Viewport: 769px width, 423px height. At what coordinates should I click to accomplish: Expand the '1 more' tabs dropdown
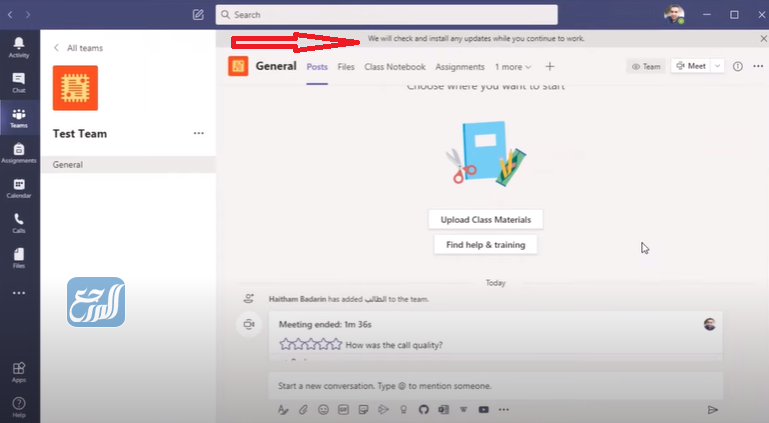(513, 67)
